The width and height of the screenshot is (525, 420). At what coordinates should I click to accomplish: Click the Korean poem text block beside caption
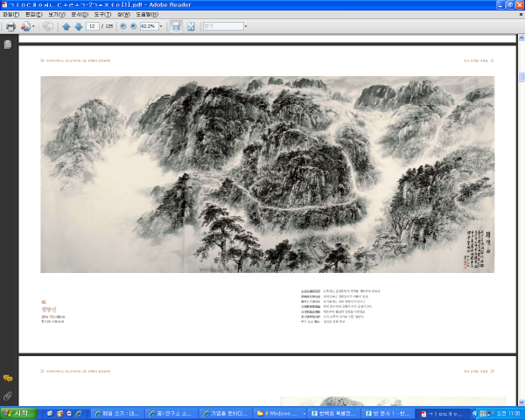coord(340,306)
